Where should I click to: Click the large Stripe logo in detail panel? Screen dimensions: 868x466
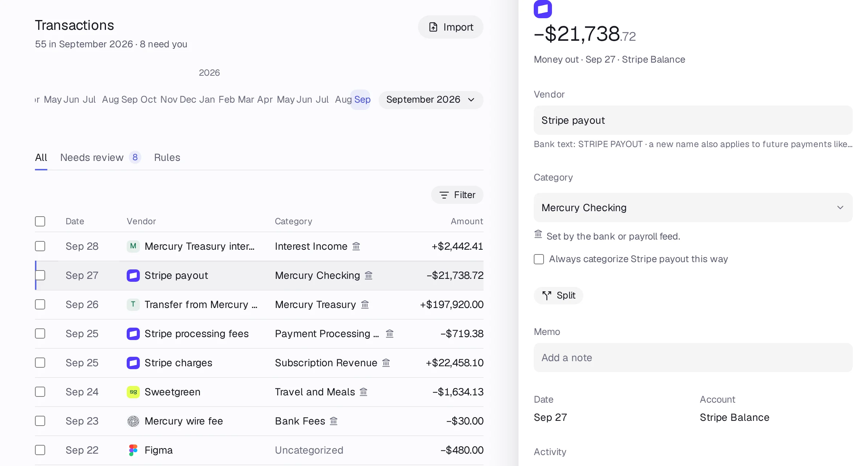pos(542,9)
